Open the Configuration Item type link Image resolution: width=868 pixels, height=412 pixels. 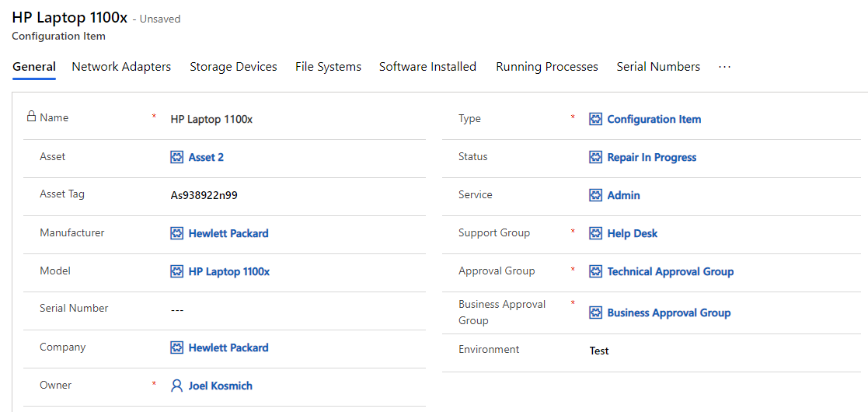coord(654,119)
